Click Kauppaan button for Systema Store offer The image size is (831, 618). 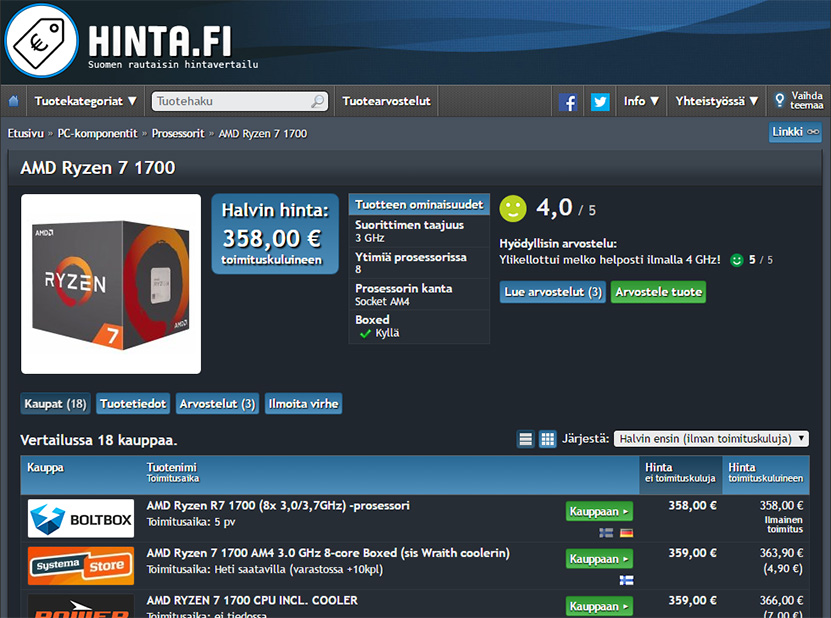click(599, 559)
